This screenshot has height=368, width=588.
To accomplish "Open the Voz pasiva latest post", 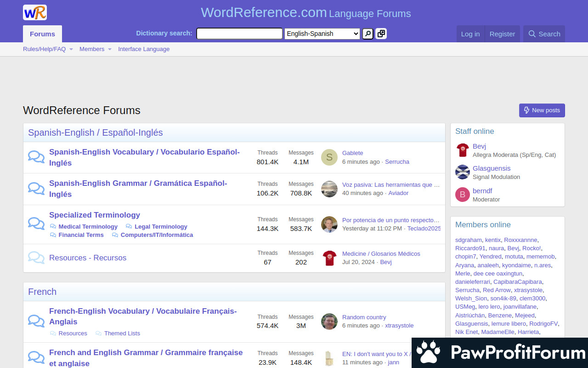I will pyautogui.click(x=391, y=184).
